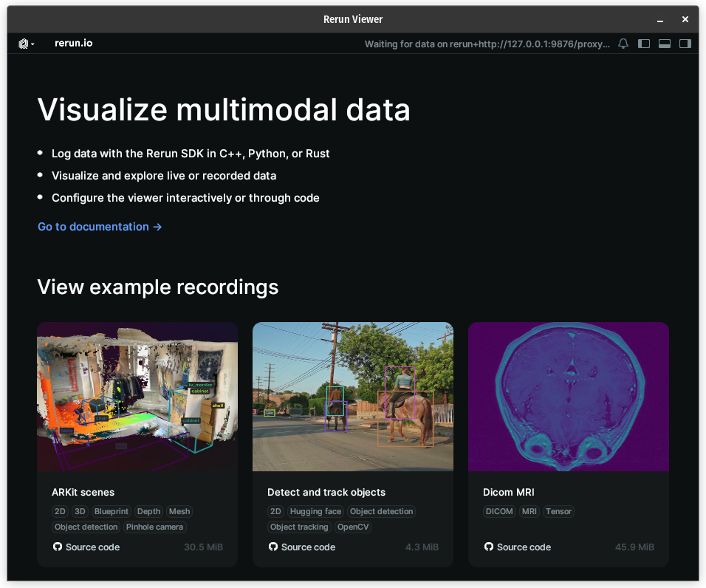Viewport: 706px width, 588px height.
Task: Minimize the Rerun Viewer window
Action: (x=660, y=19)
